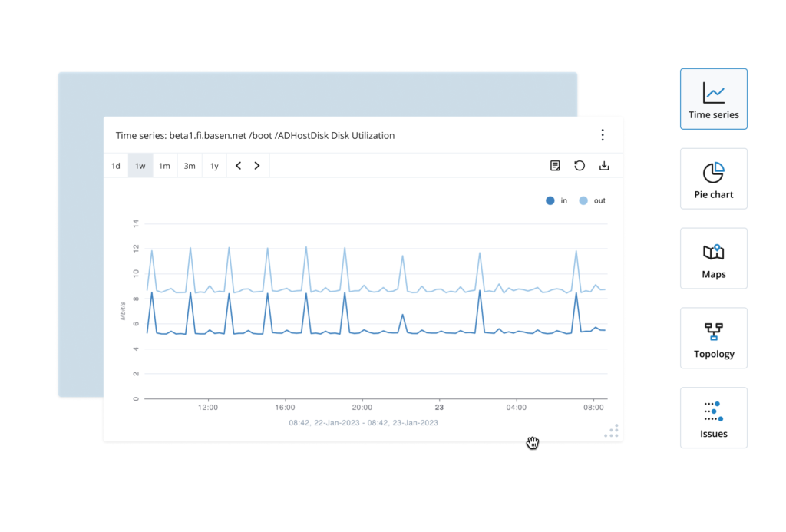Toggle the 'out' series legend
Image resolution: width=786 pixels, height=532 pixels.
pyautogui.click(x=592, y=200)
